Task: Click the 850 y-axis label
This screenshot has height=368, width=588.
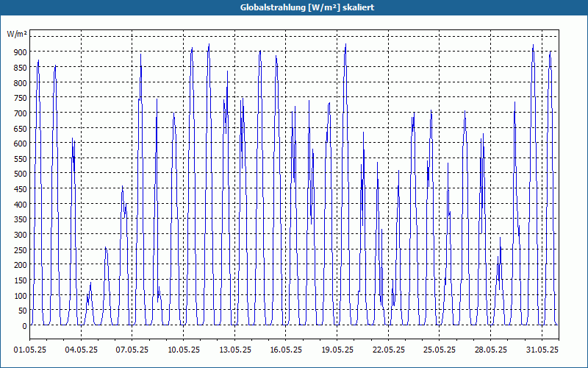Action: [x=21, y=68]
